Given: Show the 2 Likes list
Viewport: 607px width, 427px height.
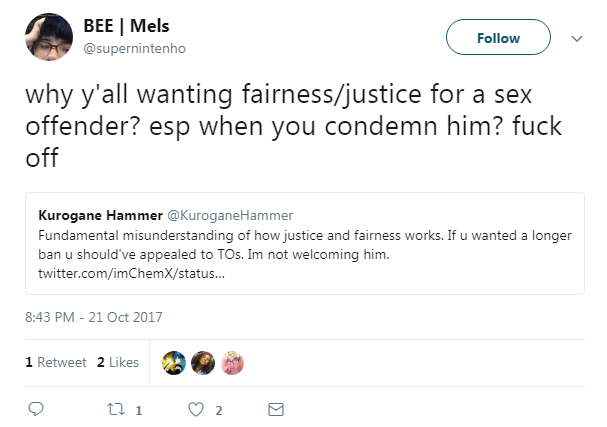Looking at the screenshot, I should click(x=118, y=362).
